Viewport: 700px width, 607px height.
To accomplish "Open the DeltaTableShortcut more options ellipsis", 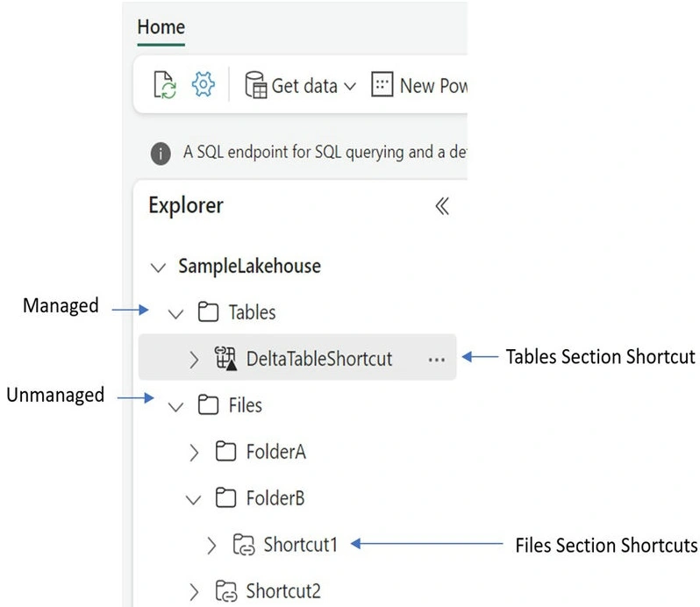I will pyautogui.click(x=436, y=360).
